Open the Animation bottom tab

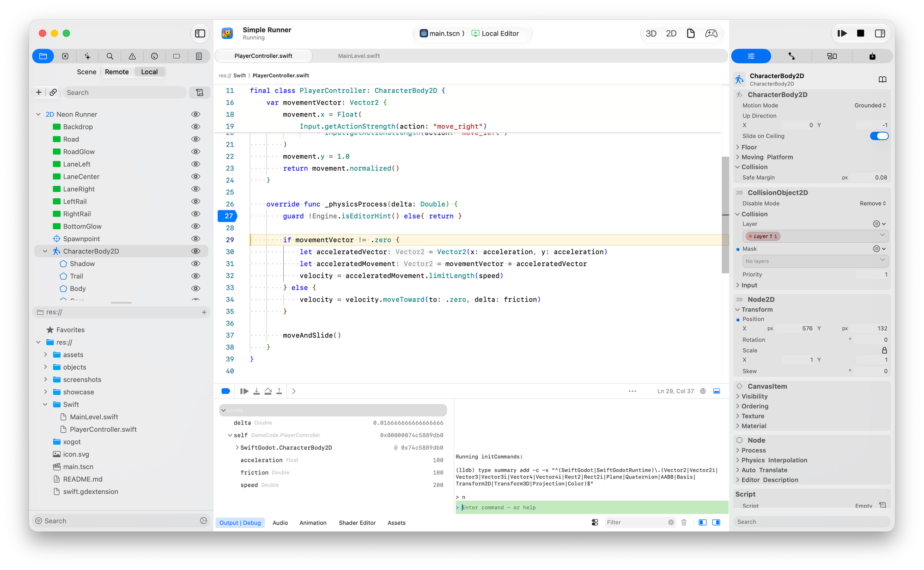(x=313, y=523)
